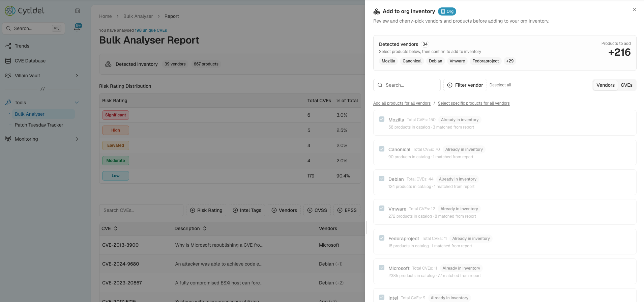
Task: Click the plus icon on Vendors filter
Action: pyautogui.click(x=274, y=210)
